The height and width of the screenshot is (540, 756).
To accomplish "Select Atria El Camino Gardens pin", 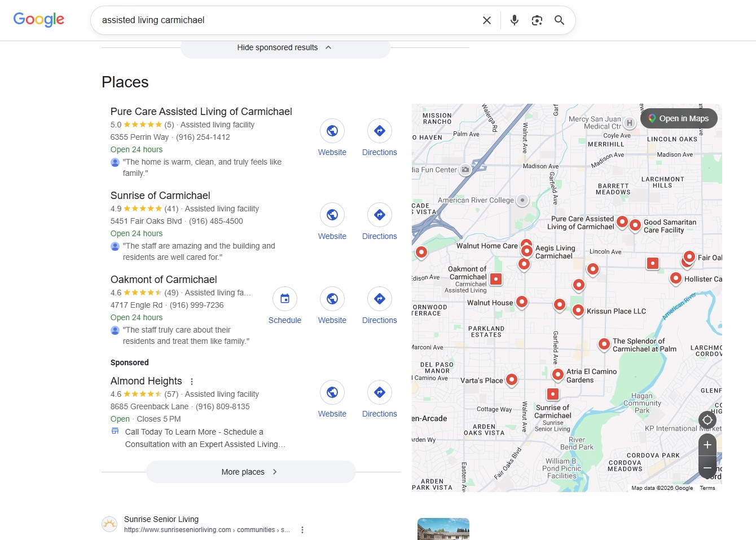I will [557, 374].
